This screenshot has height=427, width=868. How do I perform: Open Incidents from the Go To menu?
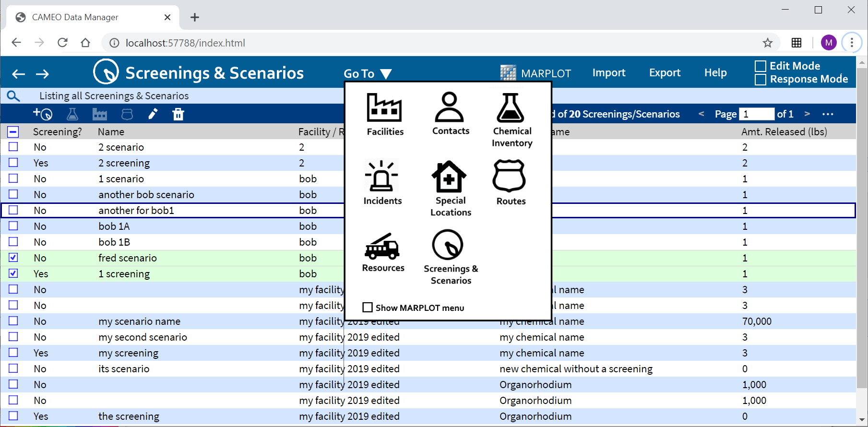[382, 183]
